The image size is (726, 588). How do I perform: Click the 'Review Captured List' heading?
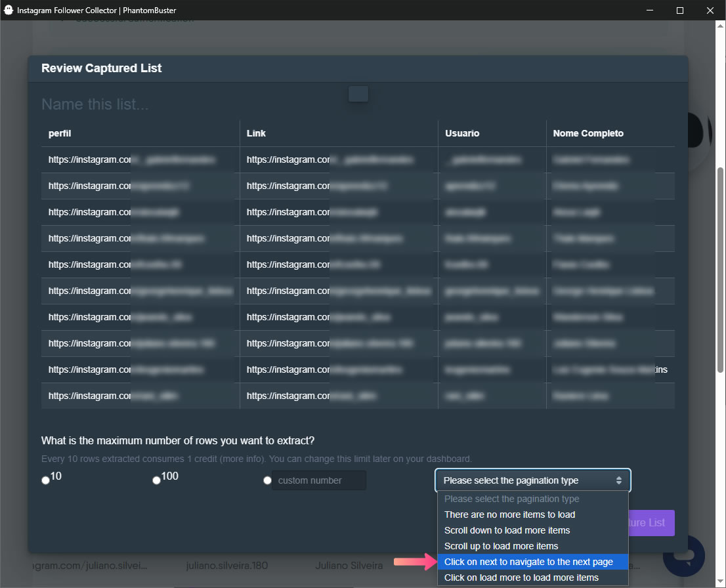coord(101,68)
